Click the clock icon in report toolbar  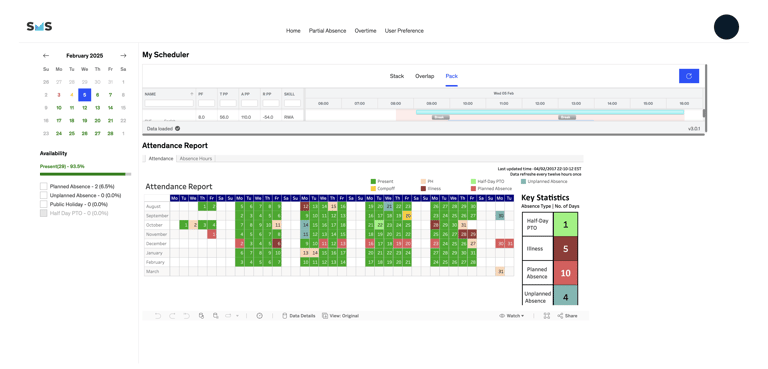[260, 316]
